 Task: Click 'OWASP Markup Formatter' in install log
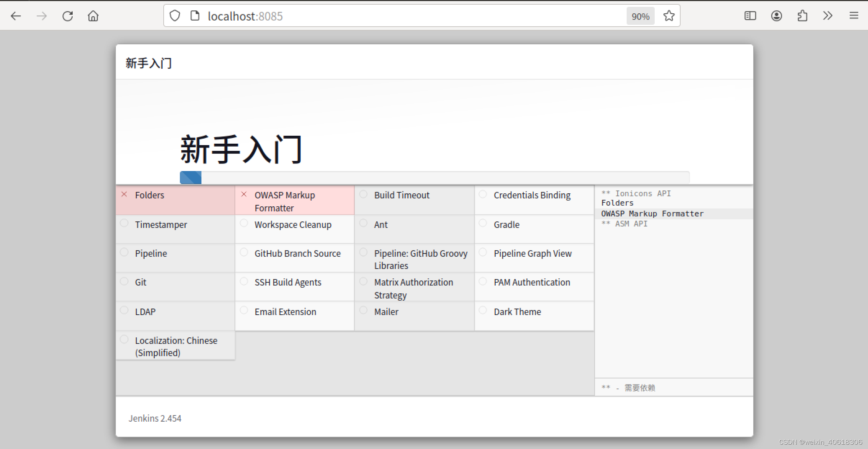pyautogui.click(x=652, y=214)
